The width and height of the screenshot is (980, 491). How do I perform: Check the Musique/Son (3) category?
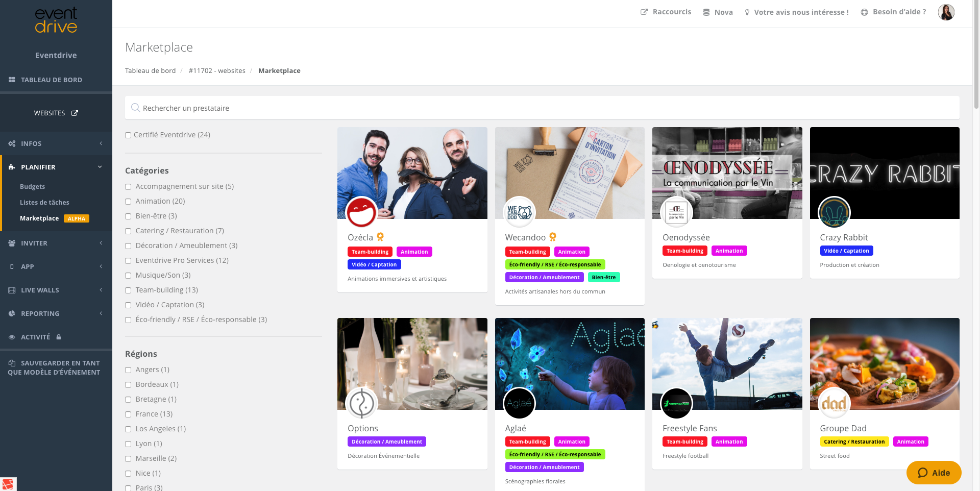click(x=128, y=276)
